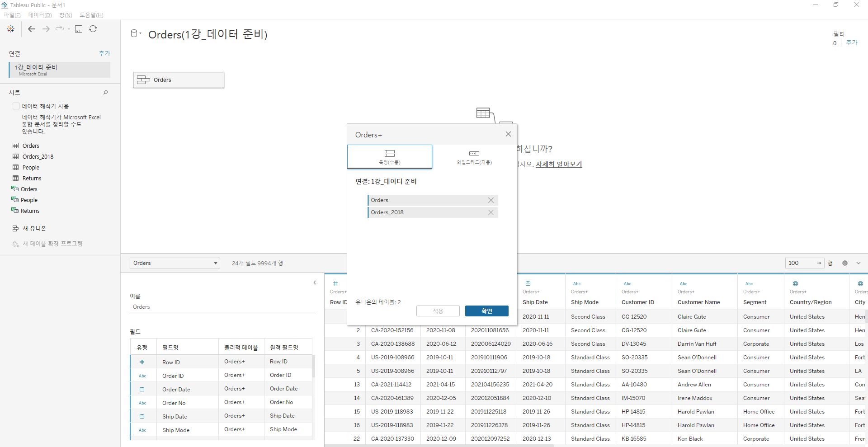The height and width of the screenshot is (447, 868).
Task: Collapse the metadata pane with the left chevron
Action: (x=315, y=282)
